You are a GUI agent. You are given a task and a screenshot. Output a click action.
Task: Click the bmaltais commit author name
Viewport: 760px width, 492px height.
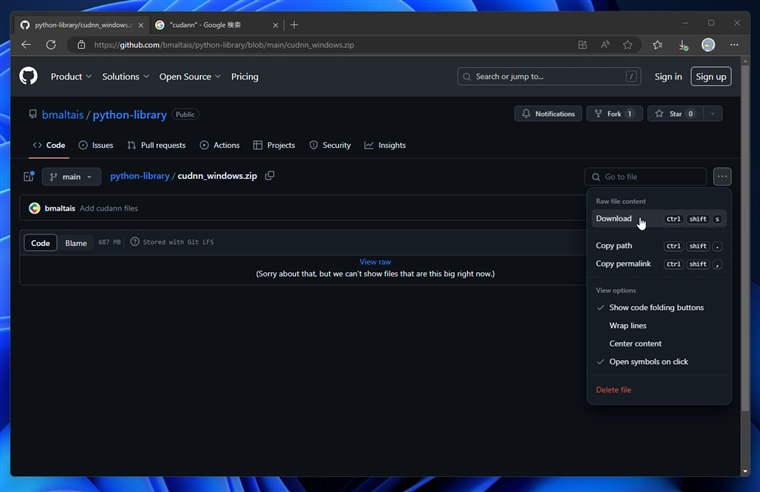[x=60, y=208]
